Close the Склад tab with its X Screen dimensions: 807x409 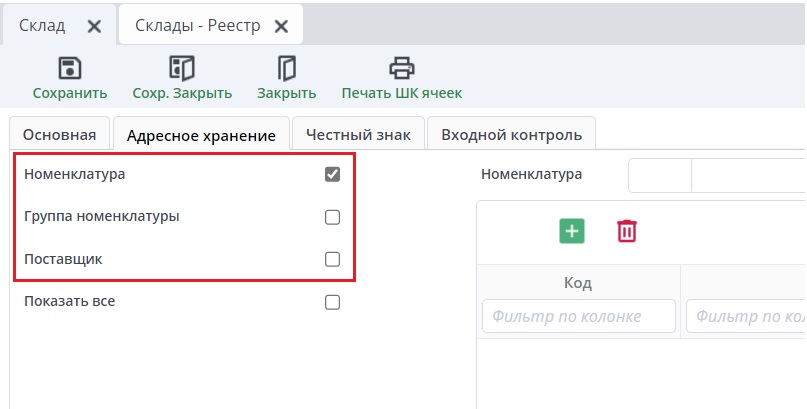coord(94,27)
